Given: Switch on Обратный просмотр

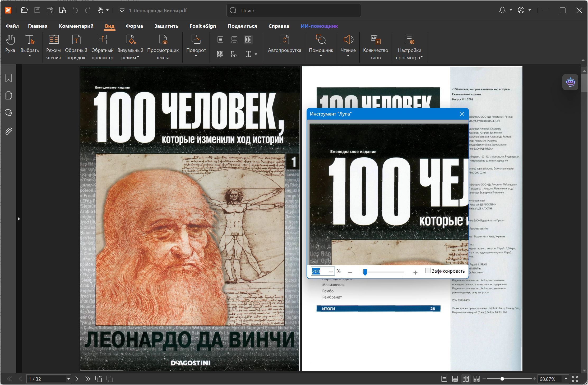Looking at the screenshot, I should tap(103, 47).
